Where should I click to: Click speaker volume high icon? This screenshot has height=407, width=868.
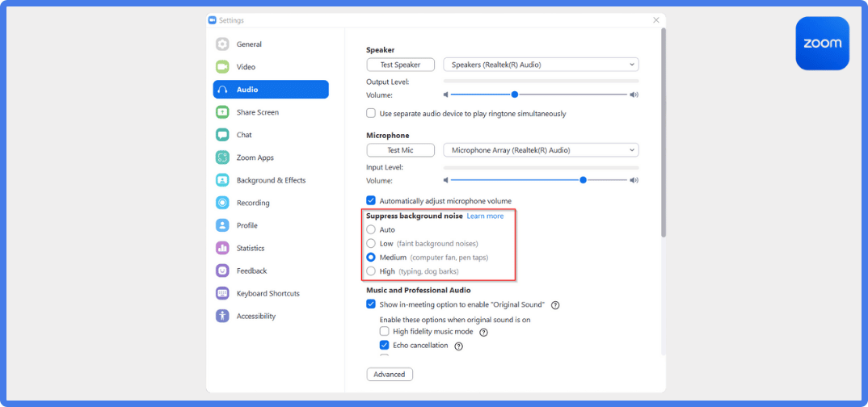pos(634,94)
